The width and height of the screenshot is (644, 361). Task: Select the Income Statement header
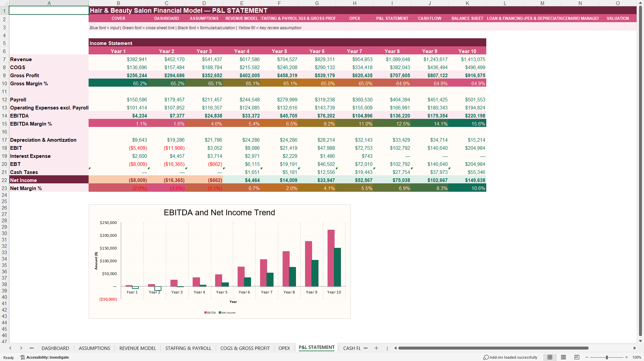287,43
